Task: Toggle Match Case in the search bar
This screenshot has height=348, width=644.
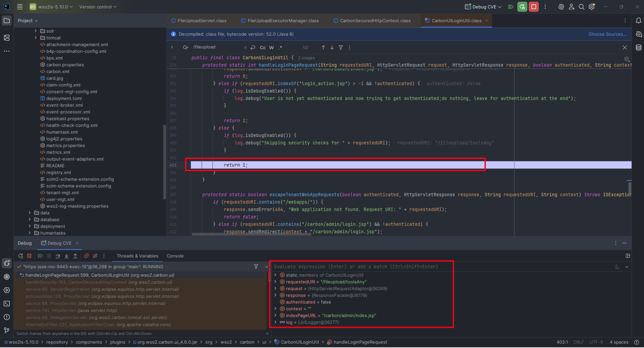Action: pos(262,48)
